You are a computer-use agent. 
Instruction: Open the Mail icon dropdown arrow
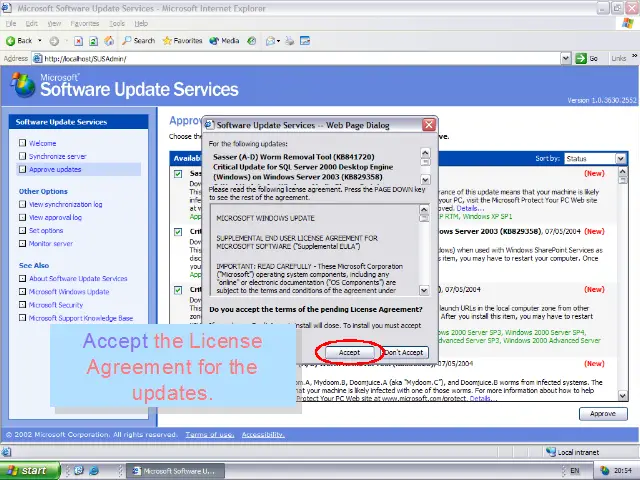pyautogui.click(x=278, y=41)
